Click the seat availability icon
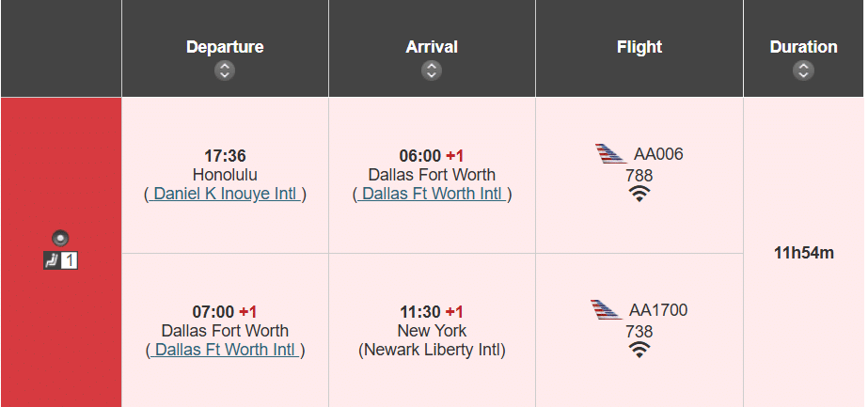 [52, 259]
